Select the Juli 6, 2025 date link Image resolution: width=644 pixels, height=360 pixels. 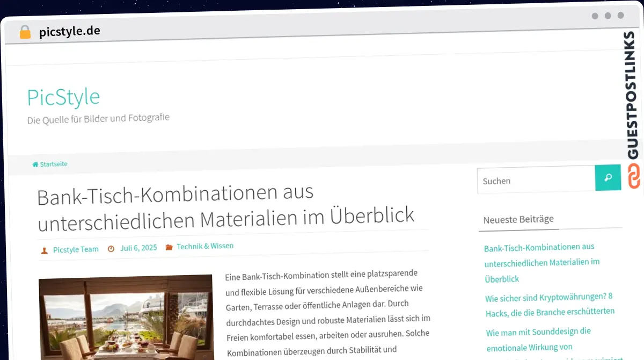pyautogui.click(x=138, y=248)
